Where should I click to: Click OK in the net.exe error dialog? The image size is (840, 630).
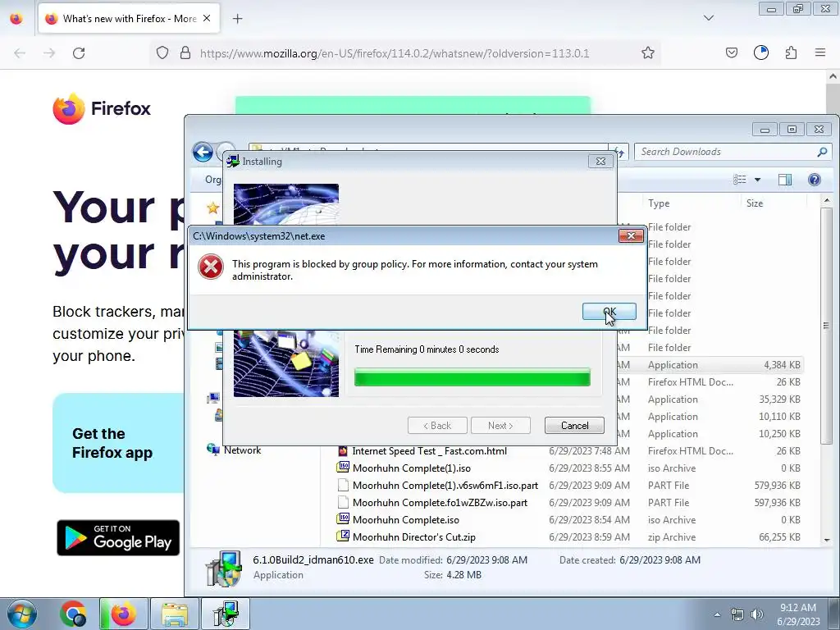coord(609,311)
